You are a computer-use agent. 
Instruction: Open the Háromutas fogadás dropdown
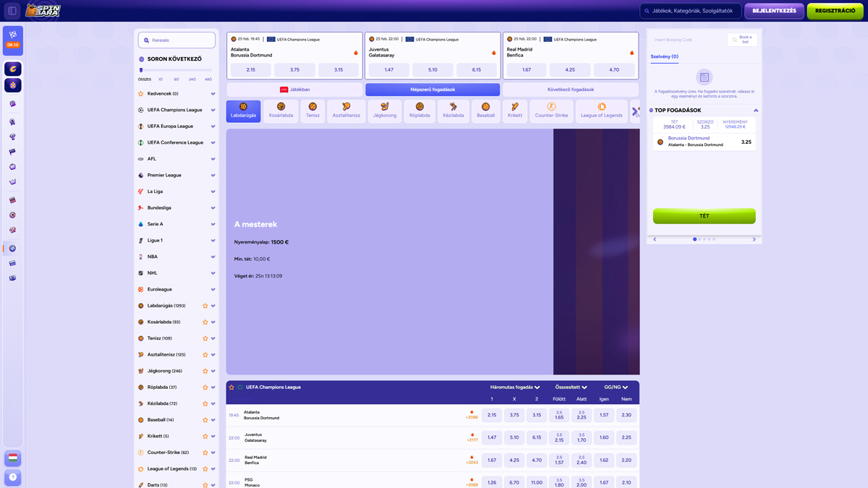(515, 388)
